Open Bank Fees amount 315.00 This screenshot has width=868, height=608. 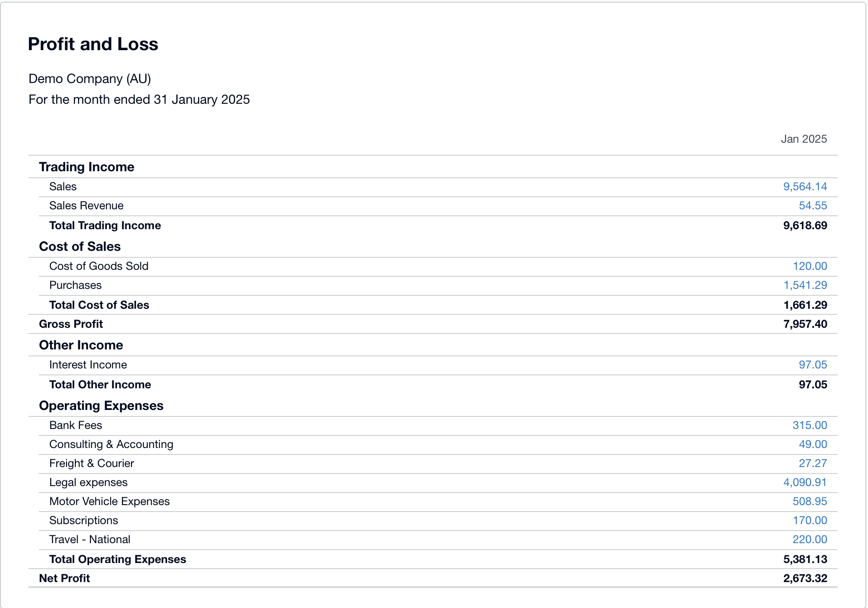810,425
